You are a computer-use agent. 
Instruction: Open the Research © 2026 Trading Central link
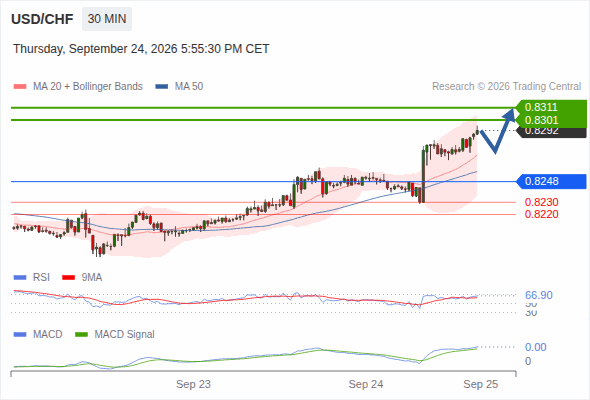(506, 87)
